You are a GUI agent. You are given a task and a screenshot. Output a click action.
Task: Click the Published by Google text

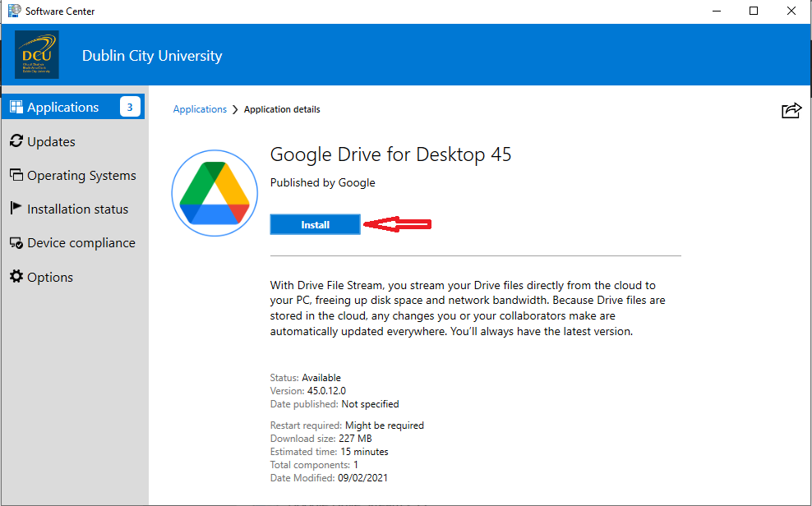323,182
